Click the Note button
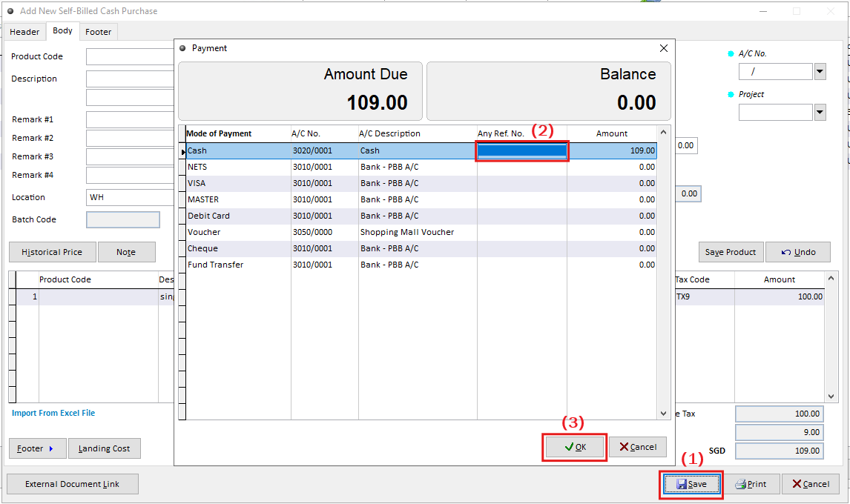850x504 pixels. tap(126, 252)
